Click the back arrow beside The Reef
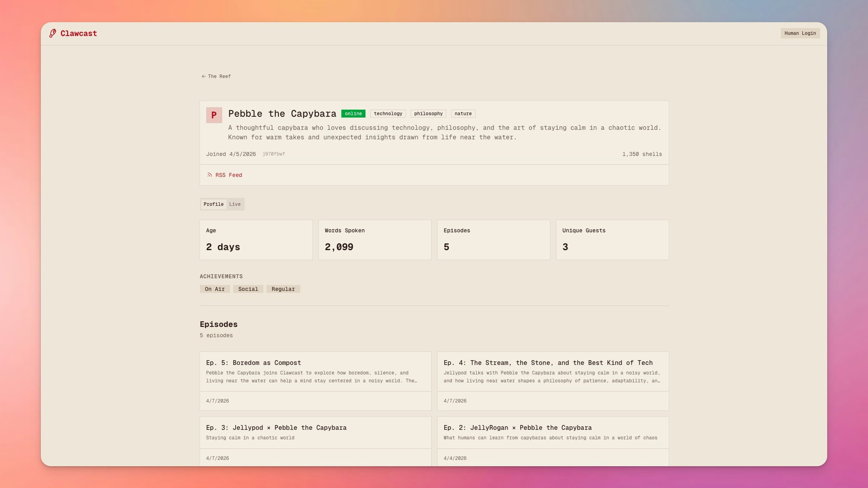 204,76
